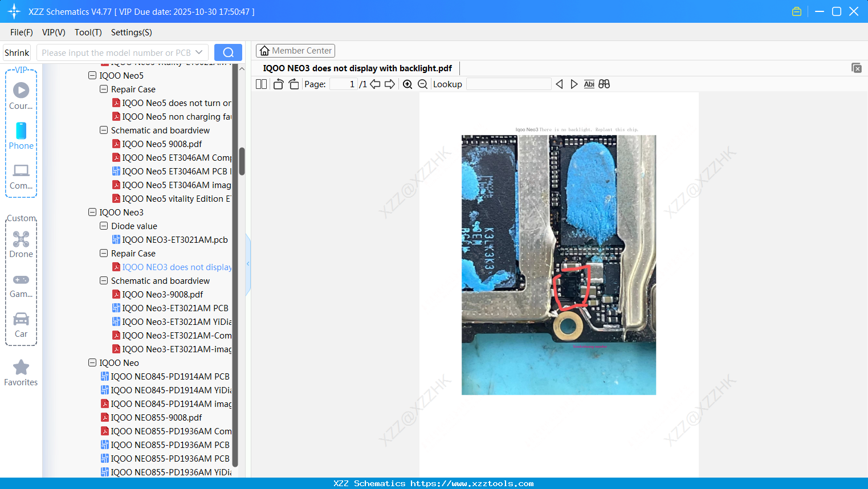This screenshot has width=868, height=489.
Task: Click the Lookup text field
Action: pos(509,84)
